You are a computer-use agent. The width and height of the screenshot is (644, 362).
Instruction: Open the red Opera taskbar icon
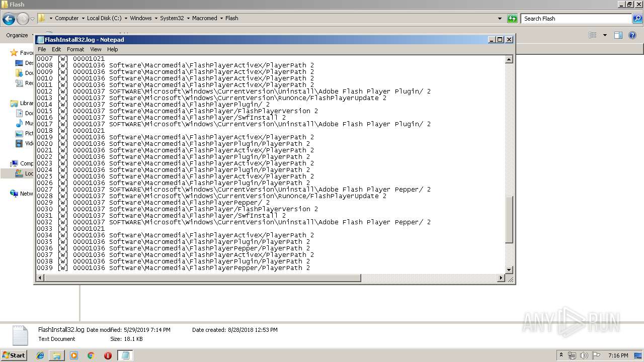108,355
